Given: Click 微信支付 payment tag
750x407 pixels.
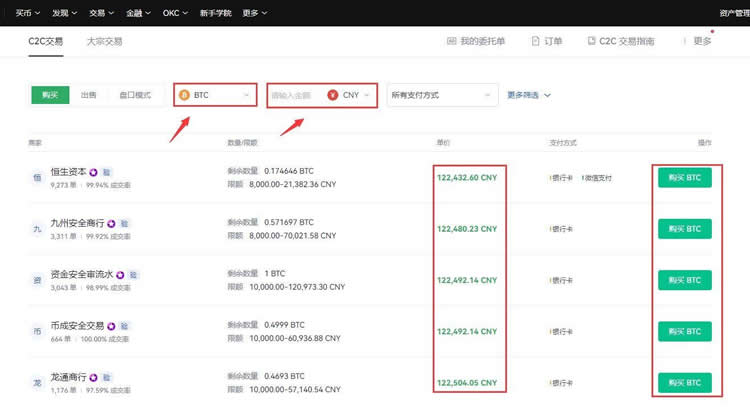Looking at the screenshot, I should 597,178.
